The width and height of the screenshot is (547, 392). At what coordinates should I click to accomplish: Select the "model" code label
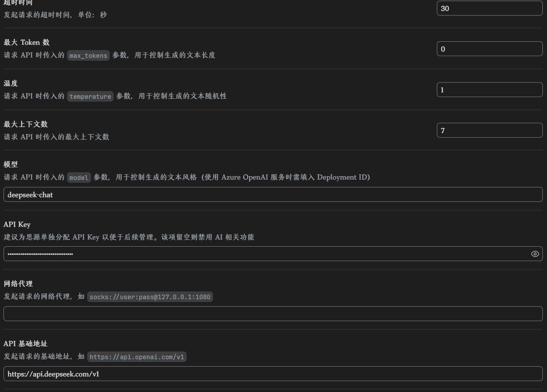(x=79, y=177)
